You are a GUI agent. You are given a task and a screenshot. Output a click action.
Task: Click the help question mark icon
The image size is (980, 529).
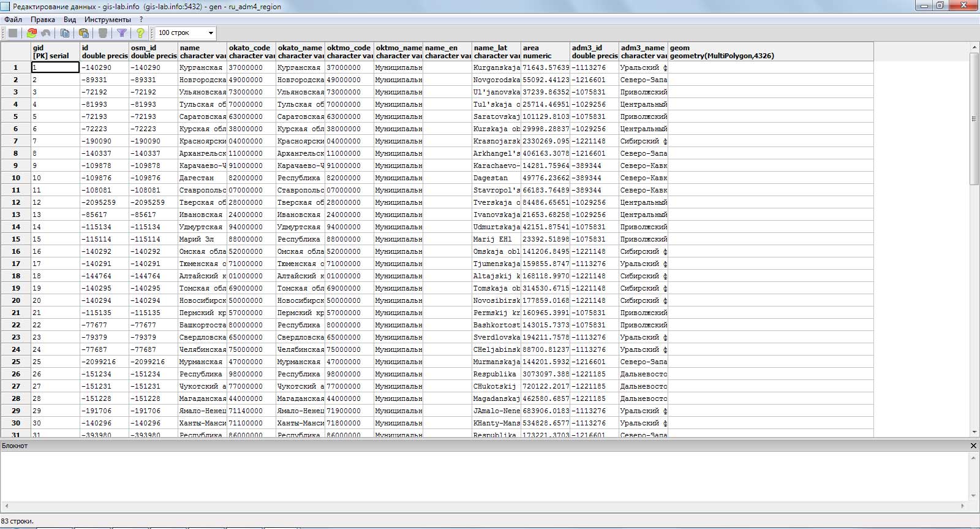point(140,33)
